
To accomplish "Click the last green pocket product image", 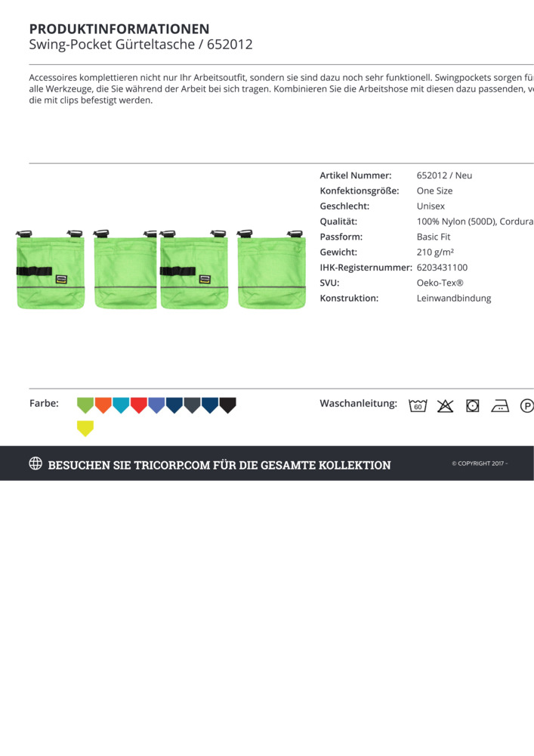I will tap(272, 269).
